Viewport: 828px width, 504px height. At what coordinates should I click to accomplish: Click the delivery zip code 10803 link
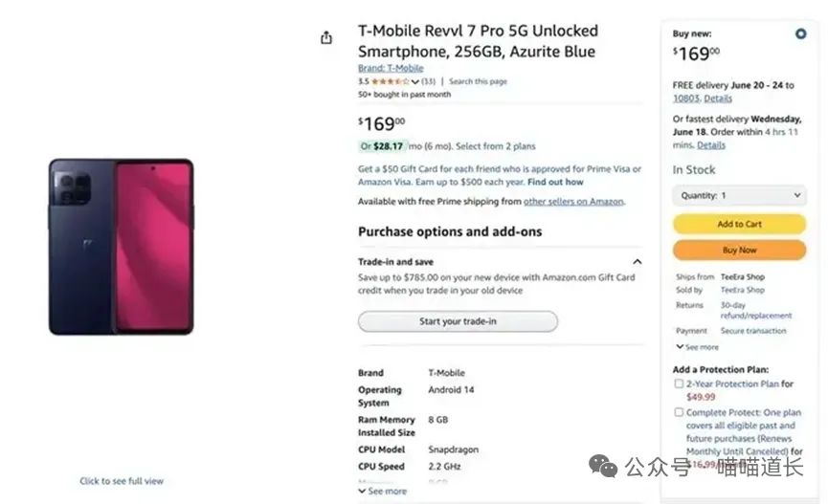[686, 99]
